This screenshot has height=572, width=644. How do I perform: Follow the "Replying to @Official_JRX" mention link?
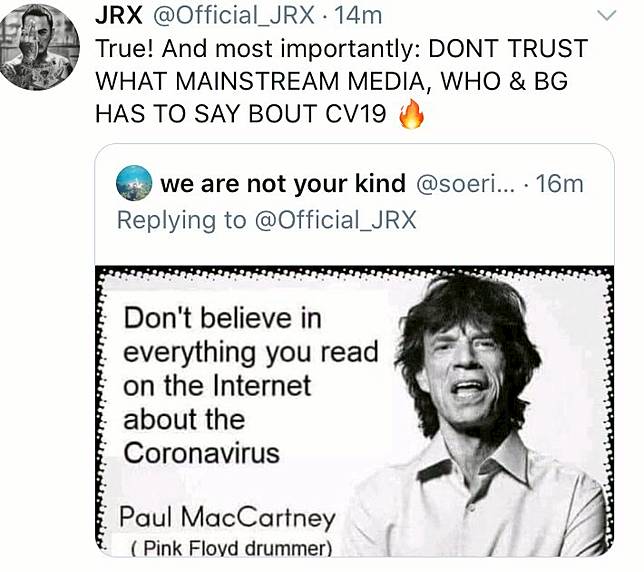coord(336,220)
